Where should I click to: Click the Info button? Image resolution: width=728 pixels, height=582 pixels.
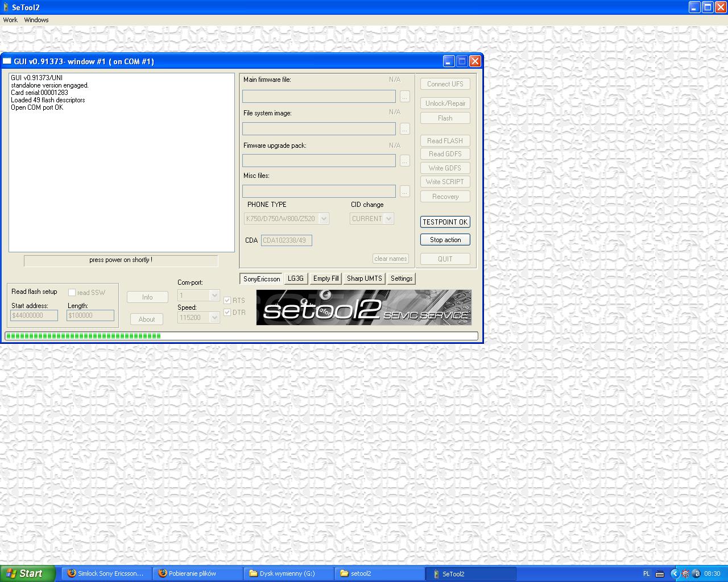pos(147,297)
